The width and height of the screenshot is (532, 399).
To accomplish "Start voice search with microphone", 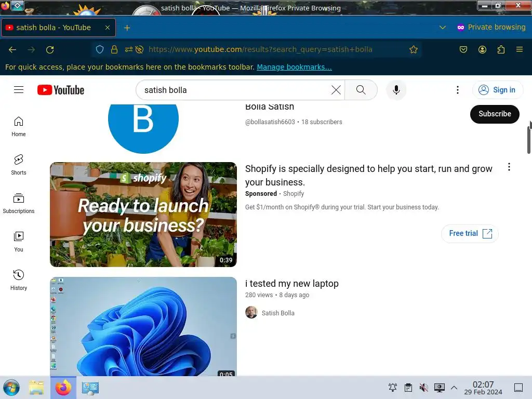I will pos(396,90).
